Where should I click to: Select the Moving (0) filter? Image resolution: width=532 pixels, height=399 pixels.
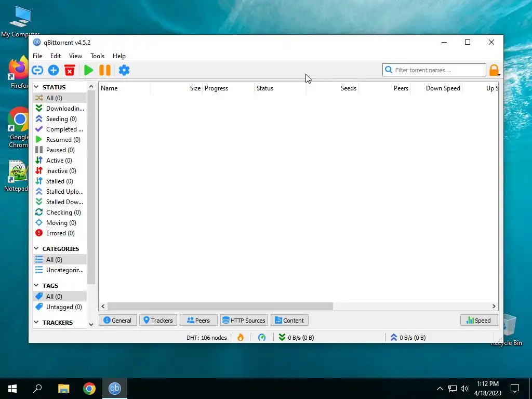pyautogui.click(x=60, y=223)
